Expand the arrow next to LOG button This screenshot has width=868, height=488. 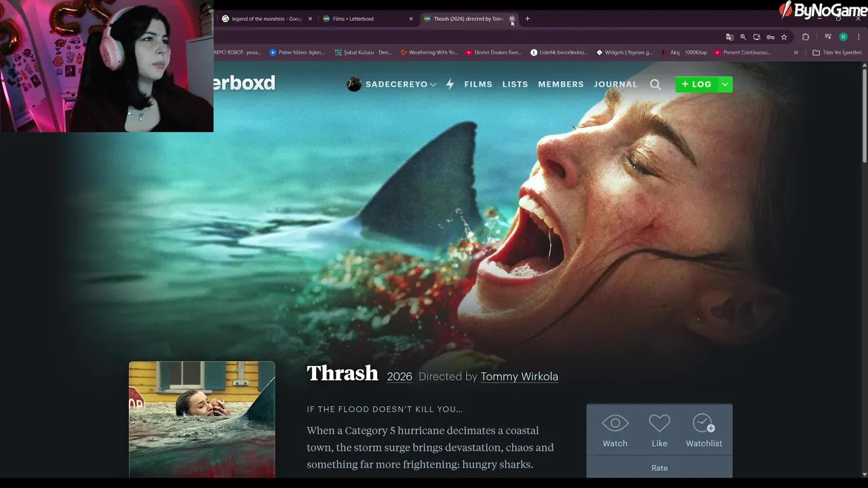(725, 84)
